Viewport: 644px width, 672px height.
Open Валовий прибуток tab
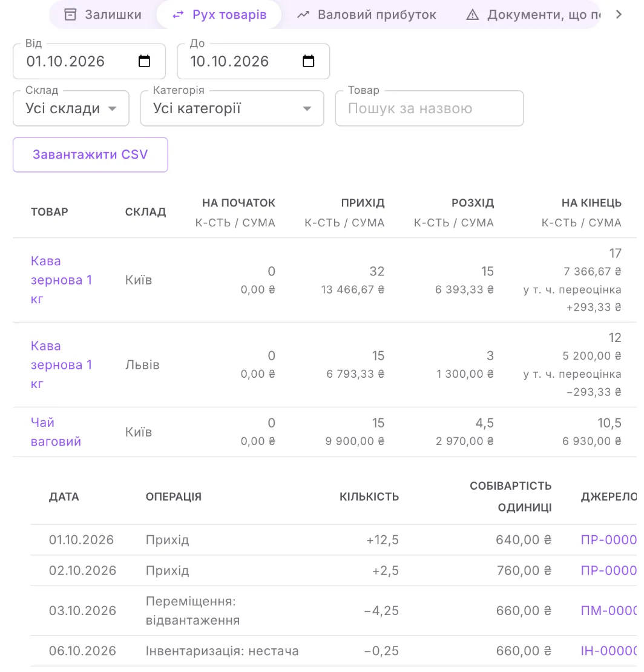coord(366,15)
